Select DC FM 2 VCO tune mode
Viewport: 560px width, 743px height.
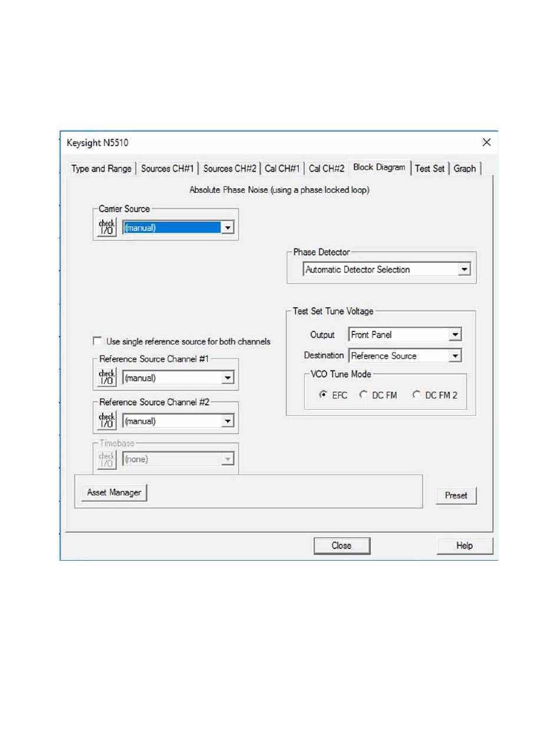click(x=417, y=395)
